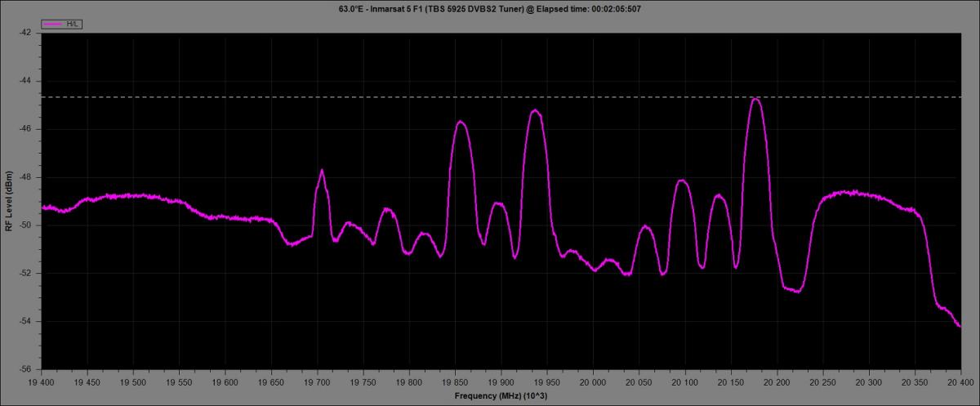Image resolution: width=980 pixels, height=406 pixels.
Task: Click the 20 250 frequency tick label
Action: [822, 381]
